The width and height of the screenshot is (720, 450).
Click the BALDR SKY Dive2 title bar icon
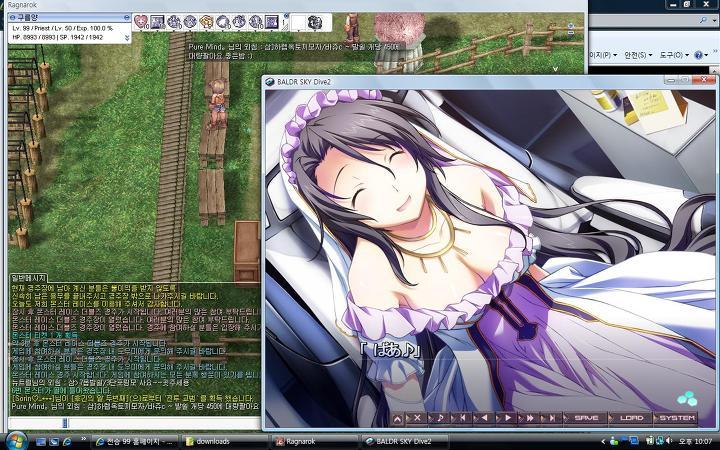click(x=270, y=82)
